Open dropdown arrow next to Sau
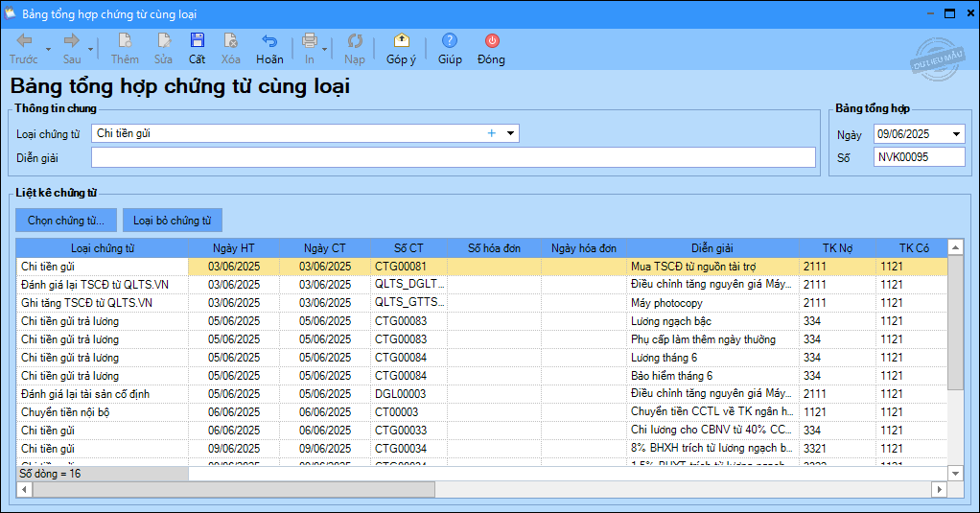This screenshot has height=513, width=980. pyautogui.click(x=91, y=49)
